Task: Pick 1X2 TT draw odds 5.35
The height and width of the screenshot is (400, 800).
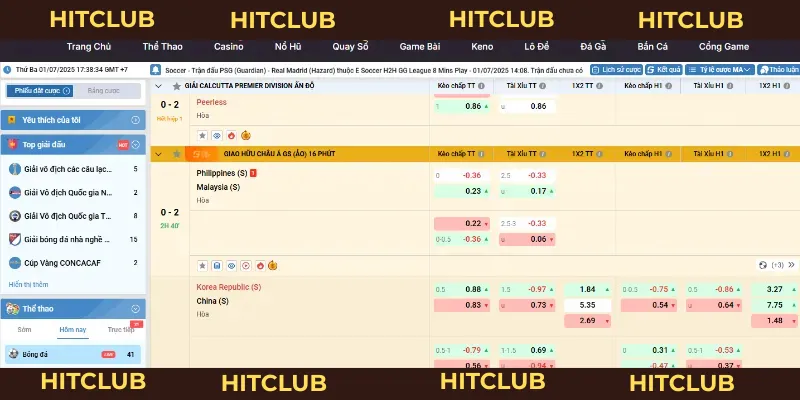Action: 587,305
